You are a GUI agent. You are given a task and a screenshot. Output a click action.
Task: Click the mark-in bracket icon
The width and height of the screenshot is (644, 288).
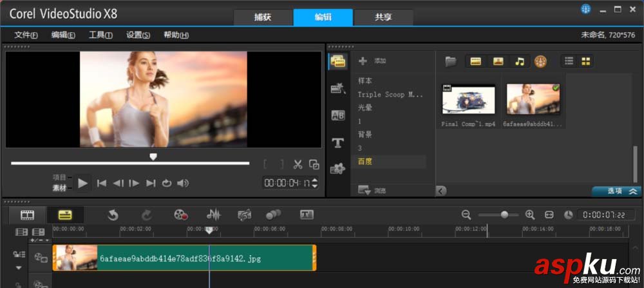point(266,164)
